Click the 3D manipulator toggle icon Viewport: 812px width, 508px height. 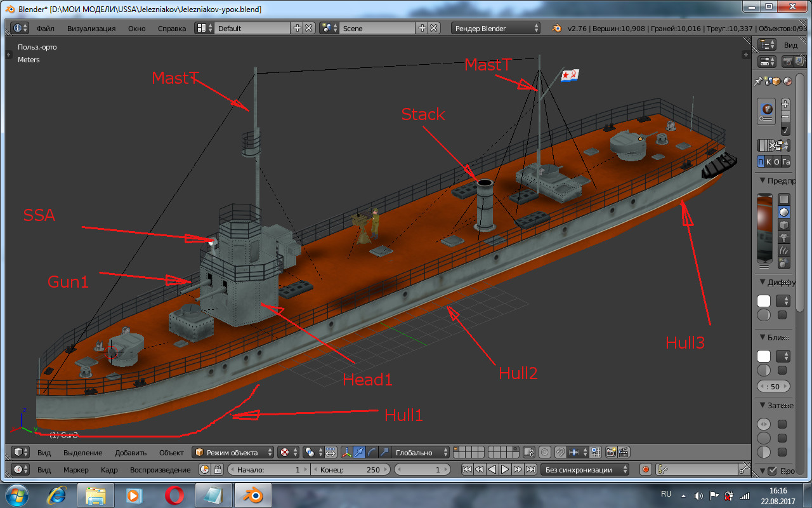click(346, 452)
